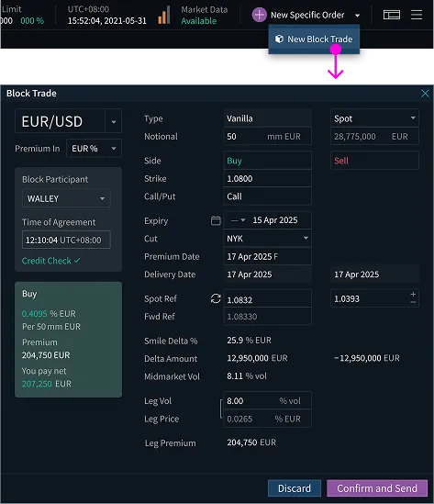The image size is (434, 504).
Task: Click the spot Delivery Date 17 Apr 2025
Action: click(x=374, y=274)
